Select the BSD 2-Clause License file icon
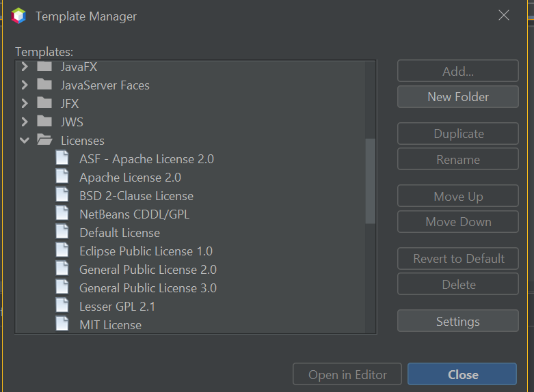The height and width of the screenshot is (392, 534). click(62, 195)
